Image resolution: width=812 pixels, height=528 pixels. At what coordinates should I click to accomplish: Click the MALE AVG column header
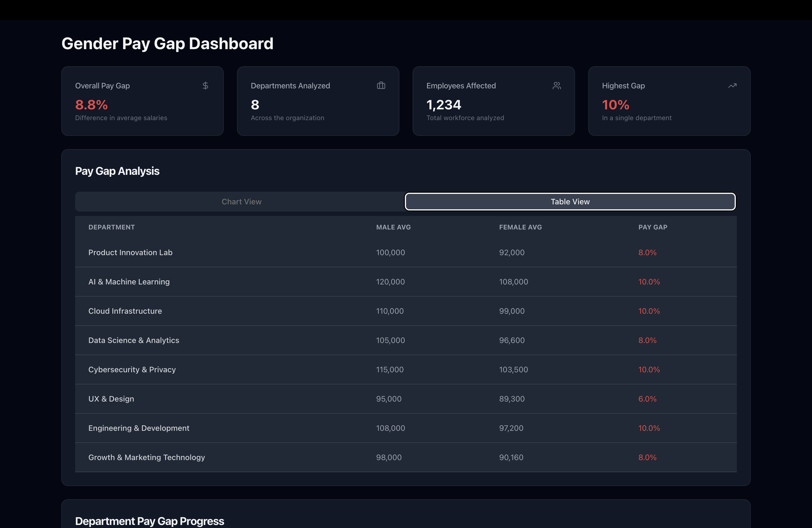click(393, 227)
